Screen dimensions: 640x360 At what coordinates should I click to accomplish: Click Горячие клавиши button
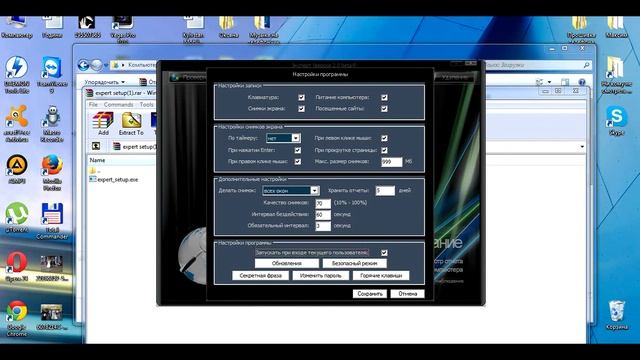381,276
